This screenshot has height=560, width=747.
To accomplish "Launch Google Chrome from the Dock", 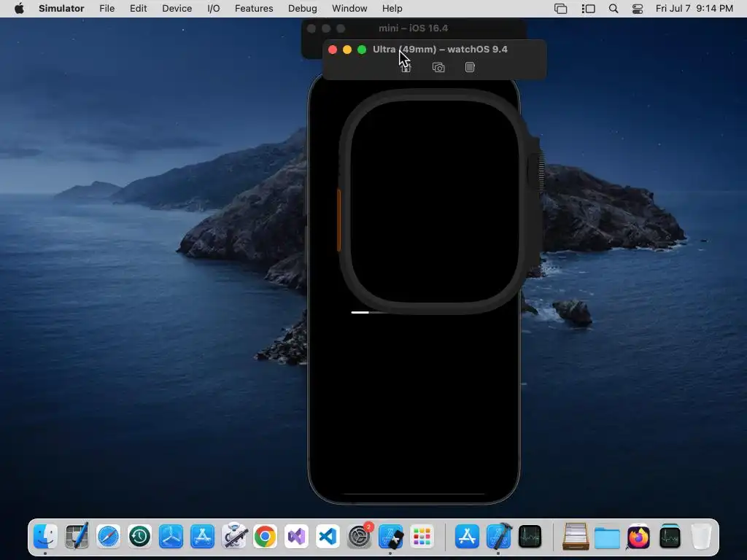I will point(266,536).
